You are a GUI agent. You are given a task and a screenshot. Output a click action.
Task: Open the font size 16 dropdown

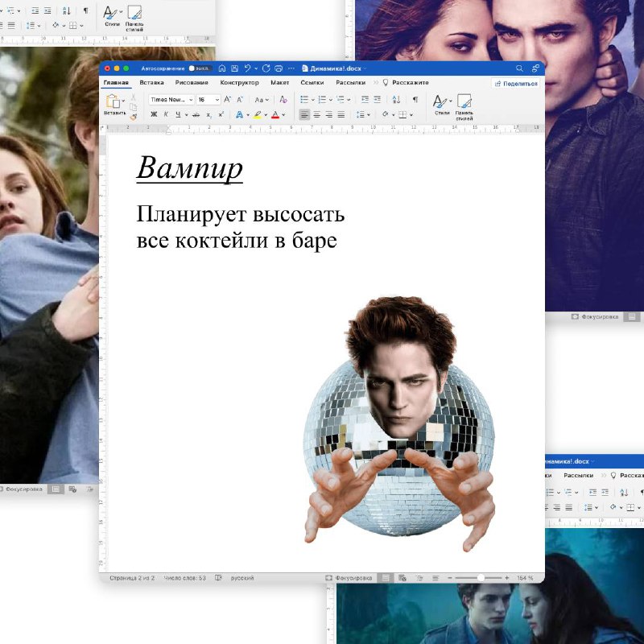(x=208, y=99)
